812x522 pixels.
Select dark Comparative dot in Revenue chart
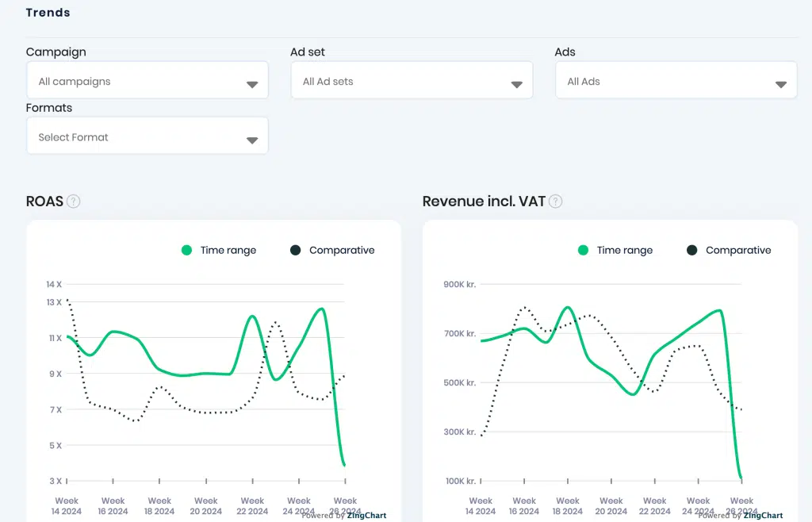[x=691, y=250]
